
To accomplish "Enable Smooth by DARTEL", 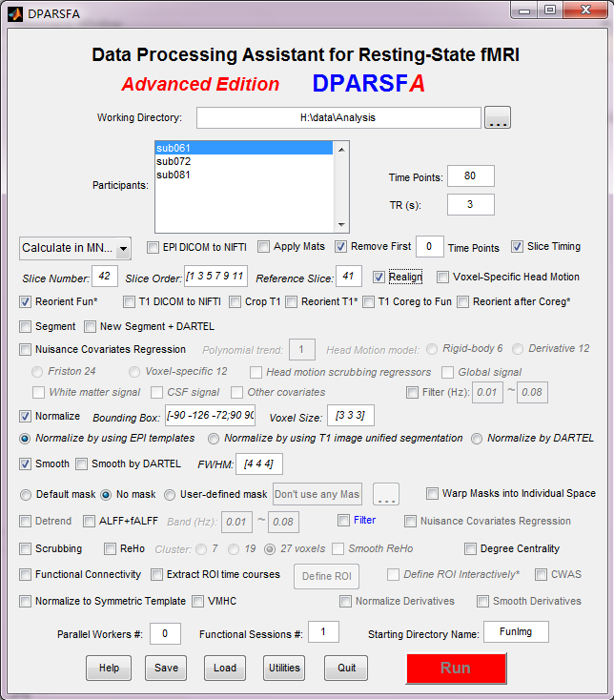I will 81,464.
